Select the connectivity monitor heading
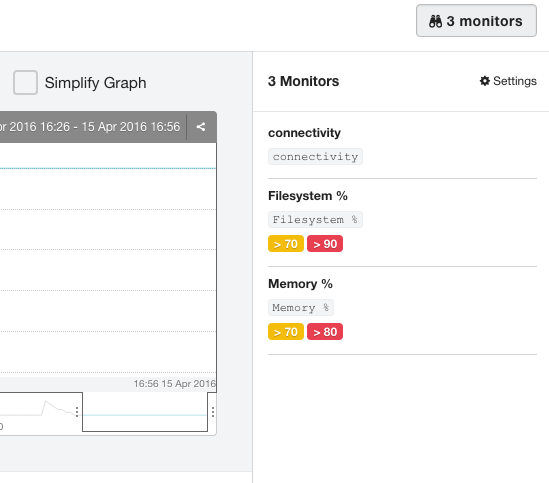Image resolution: width=549 pixels, height=483 pixels. click(304, 133)
